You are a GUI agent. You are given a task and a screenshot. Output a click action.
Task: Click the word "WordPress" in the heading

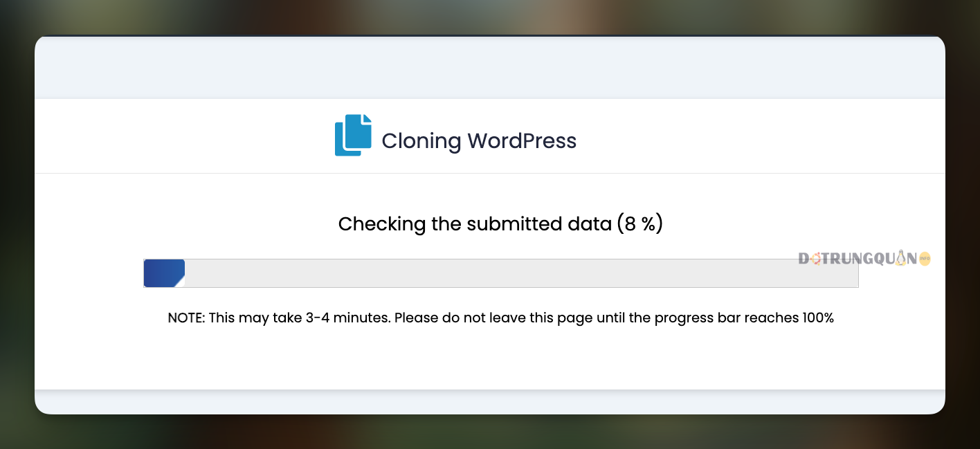[522, 141]
